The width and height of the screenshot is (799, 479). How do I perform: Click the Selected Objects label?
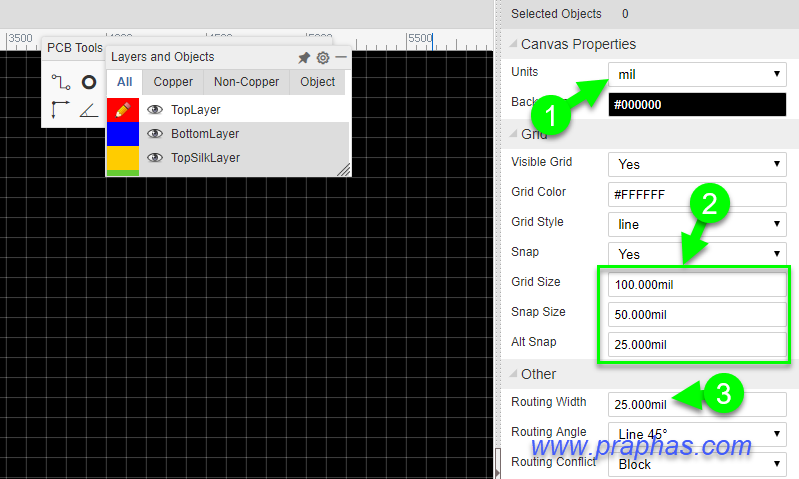[556, 14]
